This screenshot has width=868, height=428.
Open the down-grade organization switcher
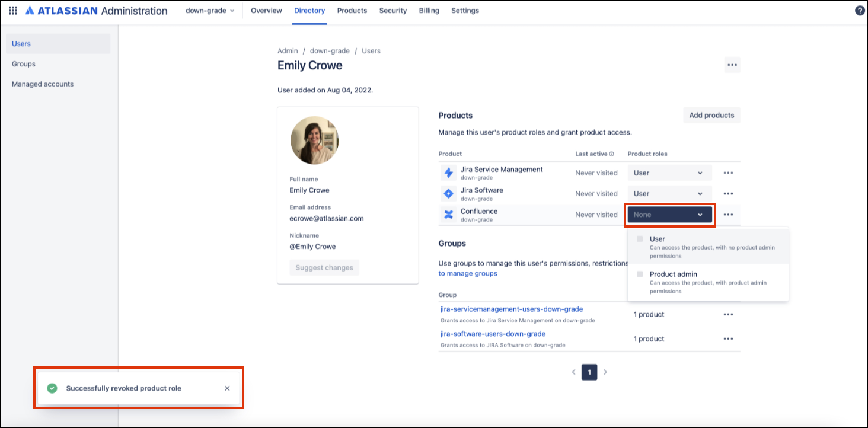(x=210, y=11)
